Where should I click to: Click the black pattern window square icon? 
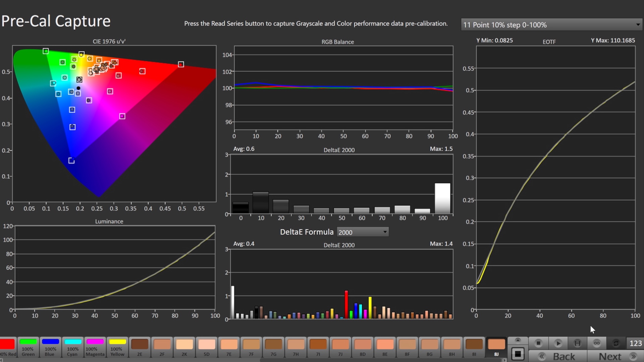click(518, 354)
